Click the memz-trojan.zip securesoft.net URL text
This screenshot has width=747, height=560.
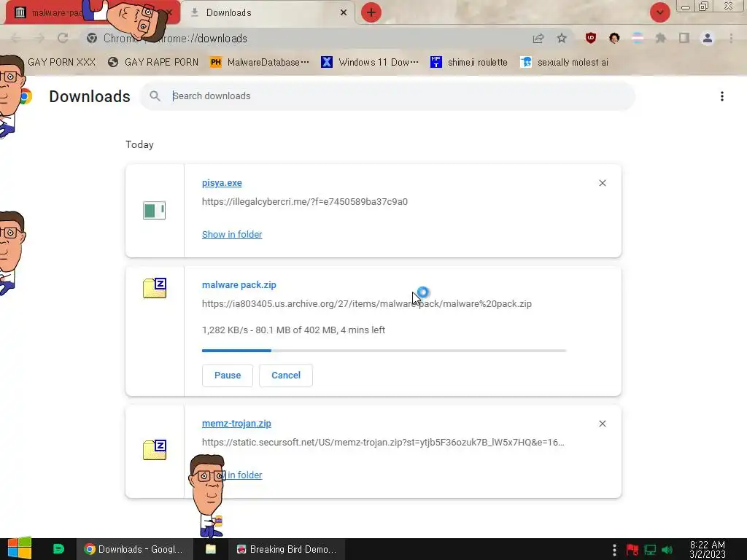pyautogui.click(x=383, y=443)
